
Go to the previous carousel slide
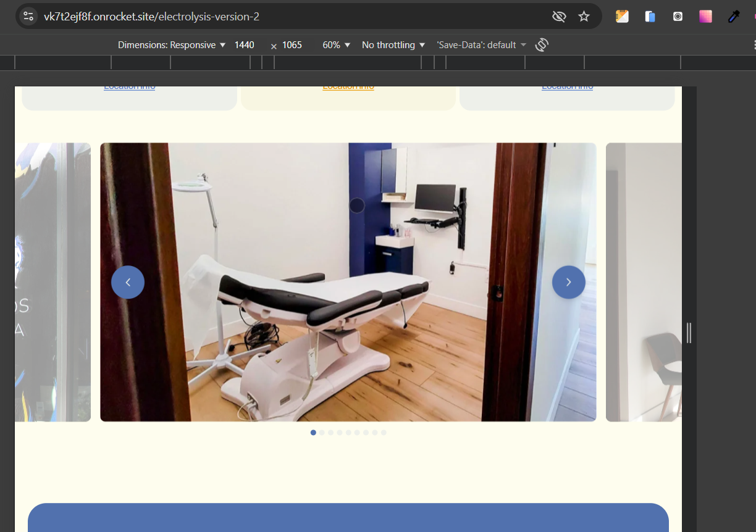point(128,282)
